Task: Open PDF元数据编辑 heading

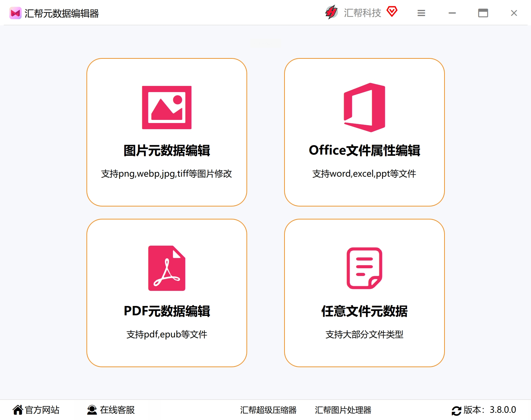Action: click(167, 311)
